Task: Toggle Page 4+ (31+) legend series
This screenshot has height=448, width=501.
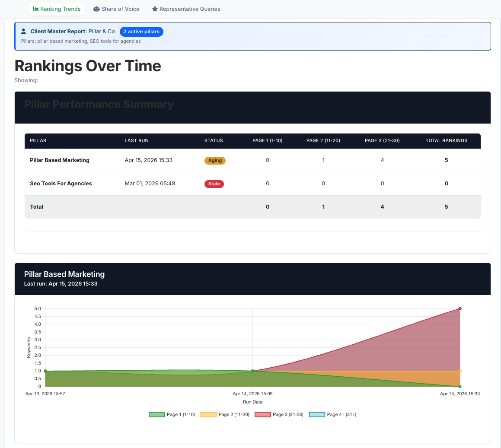Action: [x=332, y=414]
